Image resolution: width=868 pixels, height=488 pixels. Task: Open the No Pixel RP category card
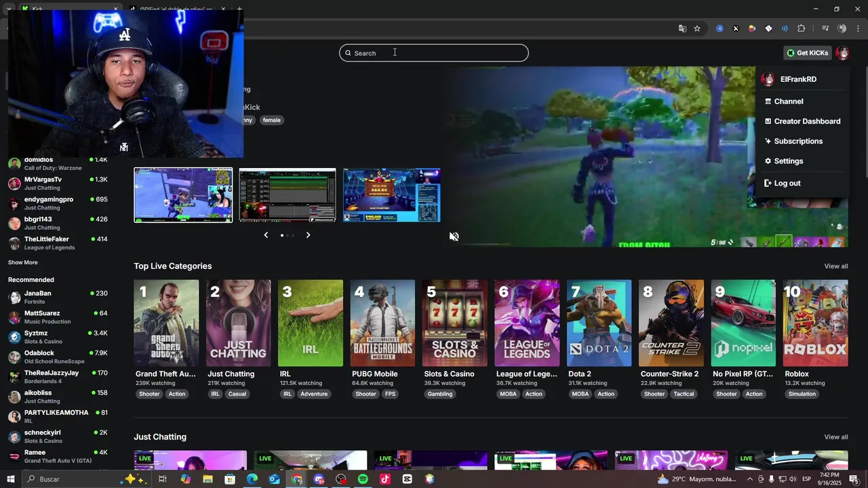coord(743,323)
